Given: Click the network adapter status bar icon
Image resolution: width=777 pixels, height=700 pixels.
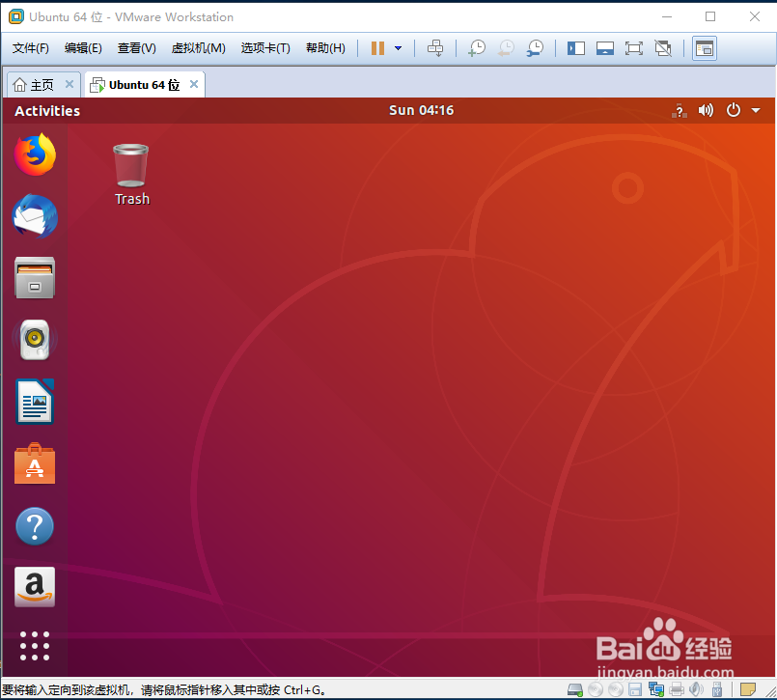Looking at the screenshot, I should [x=656, y=689].
